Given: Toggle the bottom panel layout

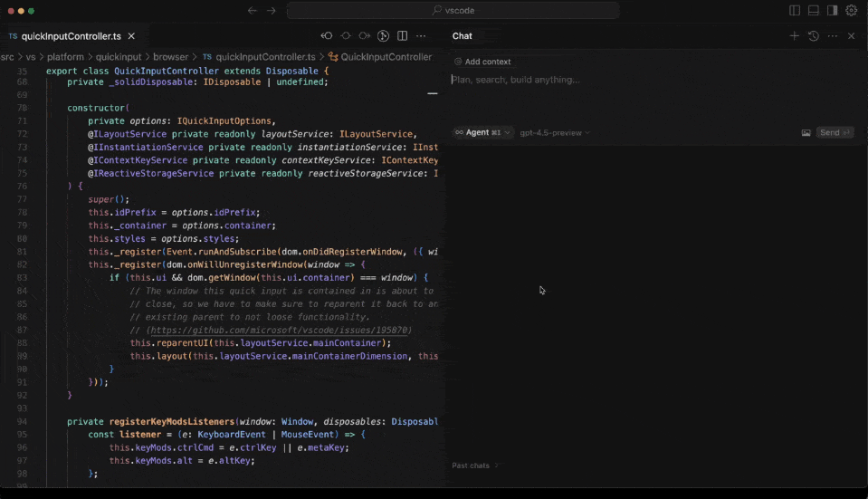Looking at the screenshot, I should [814, 11].
